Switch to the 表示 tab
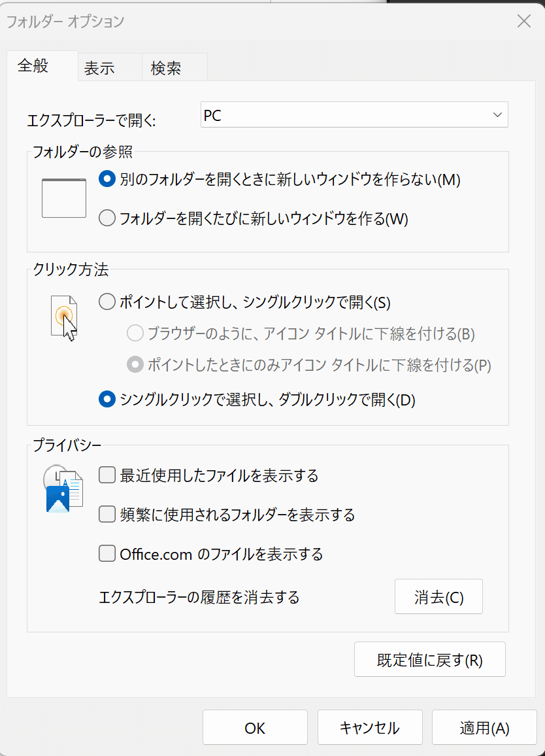The height and width of the screenshot is (756, 545). pyautogui.click(x=99, y=67)
